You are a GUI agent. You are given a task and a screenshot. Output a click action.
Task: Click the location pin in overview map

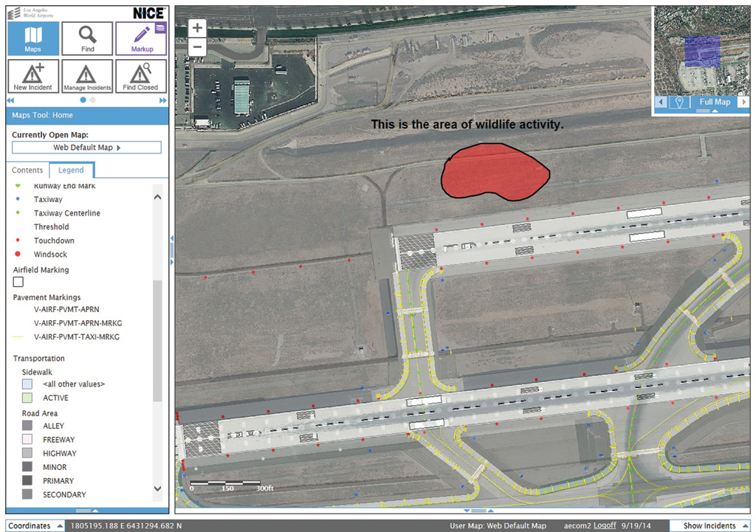click(679, 102)
